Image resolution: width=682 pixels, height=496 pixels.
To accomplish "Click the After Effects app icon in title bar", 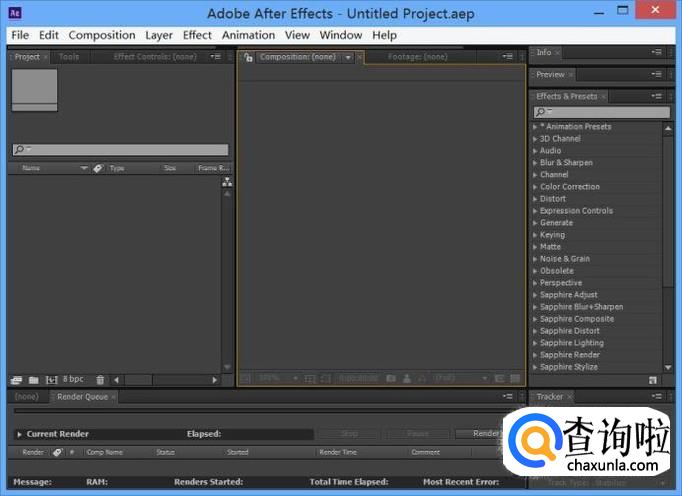I will click(15, 13).
